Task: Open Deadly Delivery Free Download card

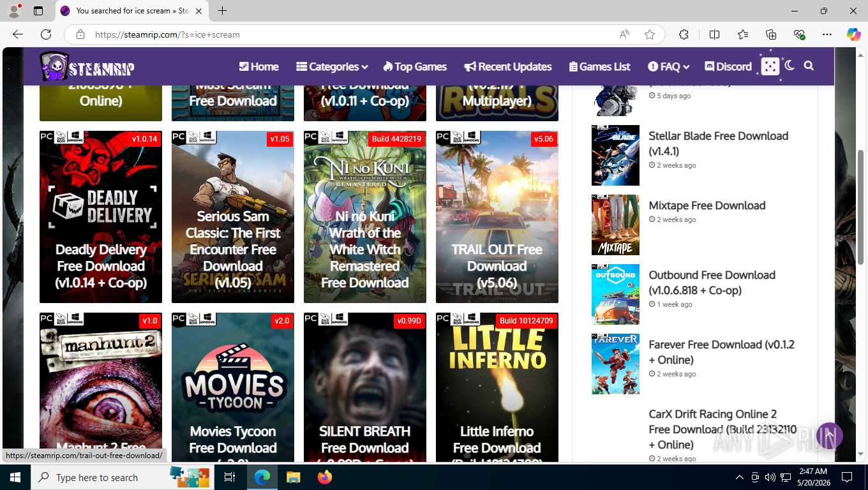Action: pyautogui.click(x=101, y=217)
